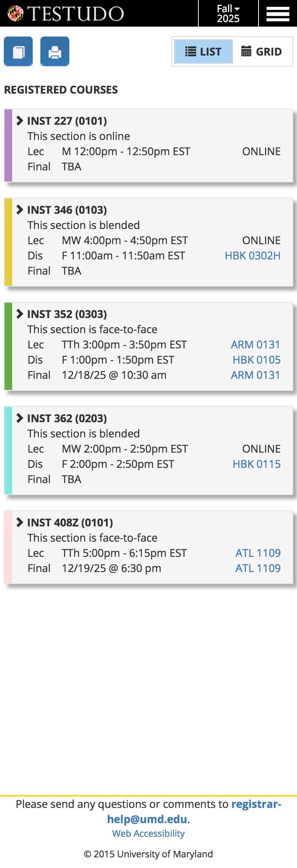Select the REGISTERED COURSES section heading
This screenshot has width=297, height=868.
coord(61,90)
